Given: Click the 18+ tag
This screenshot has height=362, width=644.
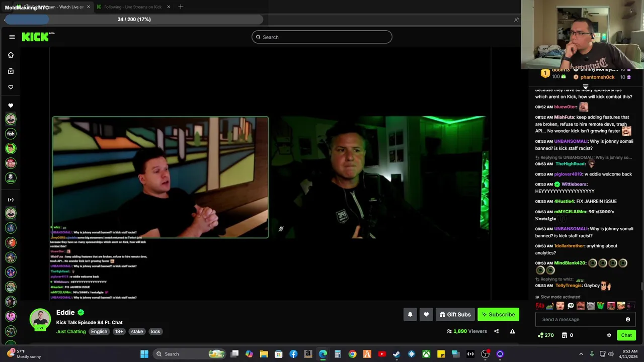Looking at the screenshot, I should [x=119, y=331].
